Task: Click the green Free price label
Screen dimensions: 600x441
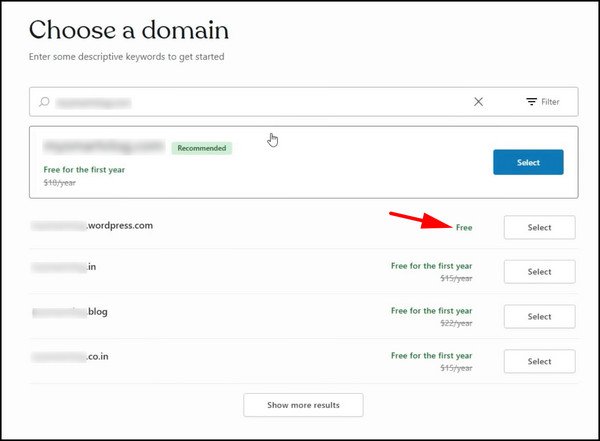Action: point(464,228)
